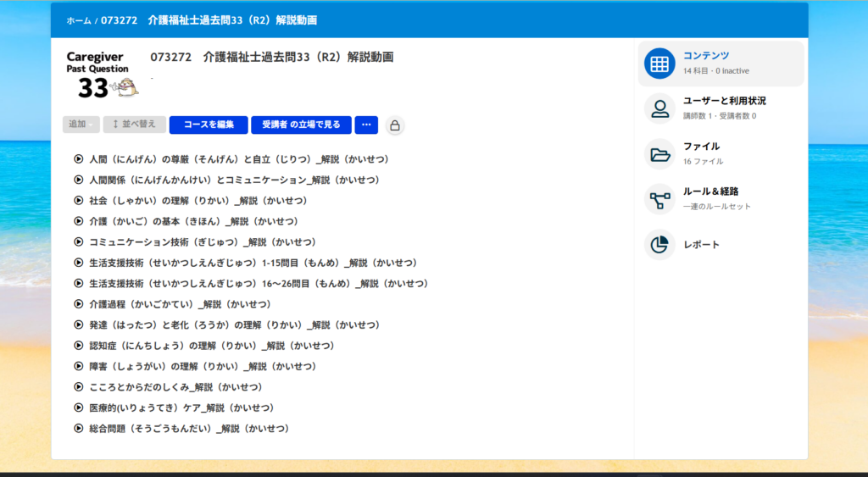This screenshot has height=477, width=868.
Task: Click play icon beside 認知症の理解 解説
Action: 79,346
